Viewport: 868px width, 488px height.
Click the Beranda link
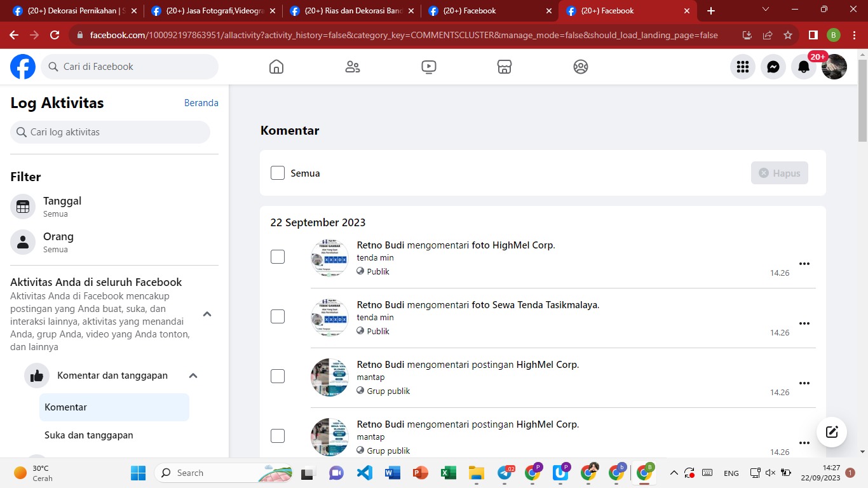(201, 103)
